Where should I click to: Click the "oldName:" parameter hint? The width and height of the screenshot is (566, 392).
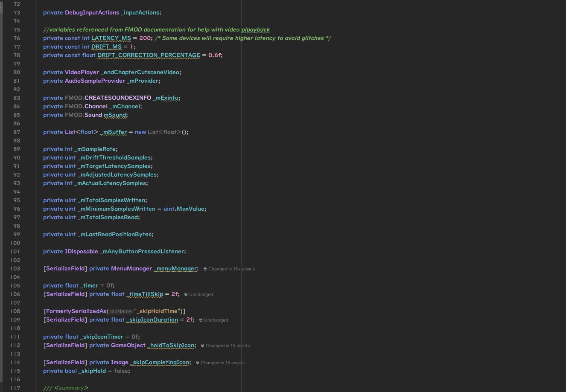121,311
